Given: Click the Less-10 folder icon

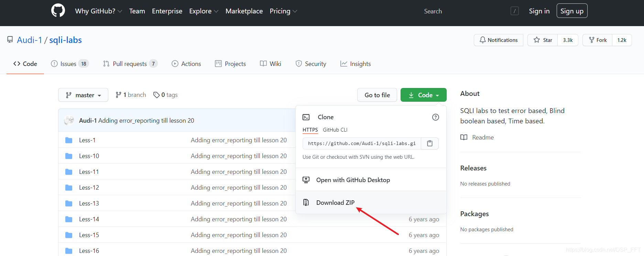Looking at the screenshot, I should click(x=69, y=156).
